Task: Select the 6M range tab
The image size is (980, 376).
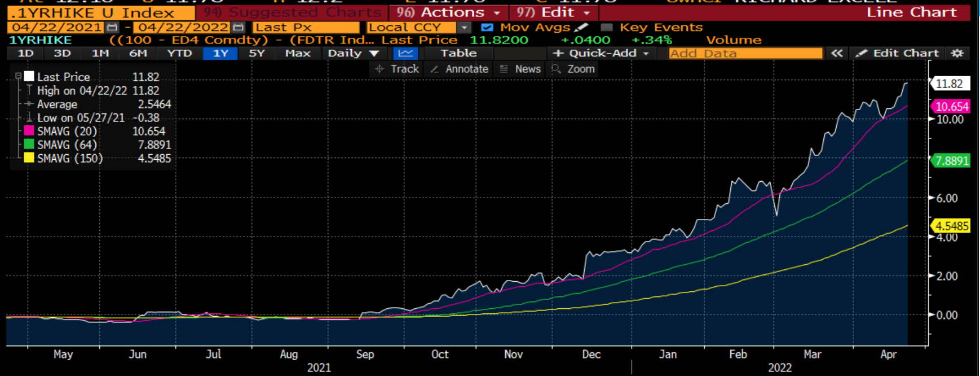Action: click(x=138, y=53)
